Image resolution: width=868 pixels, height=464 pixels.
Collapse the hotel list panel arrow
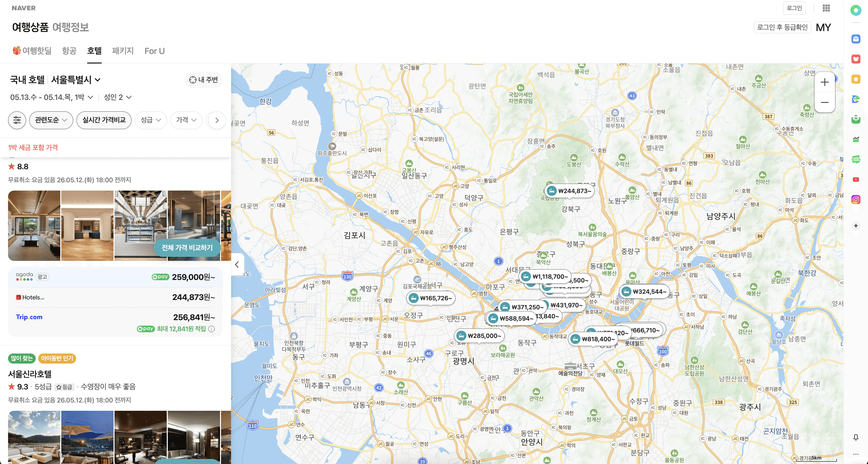237,265
